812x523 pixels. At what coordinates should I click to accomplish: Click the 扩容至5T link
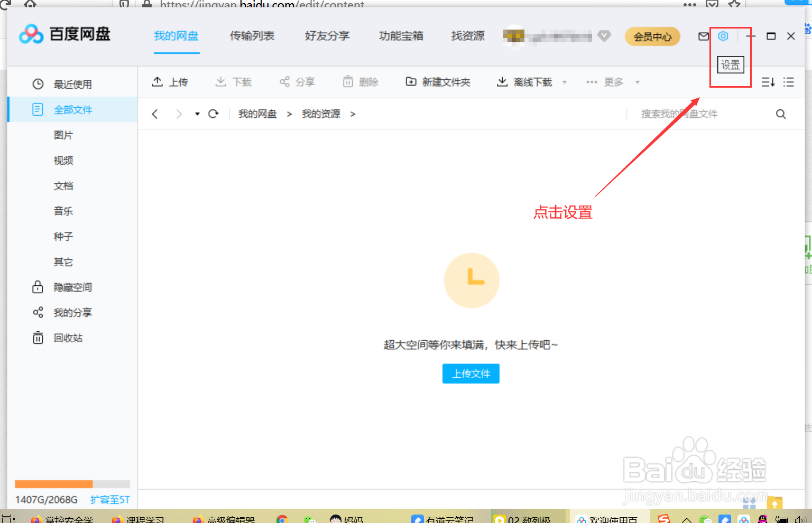click(x=110, y=500)
